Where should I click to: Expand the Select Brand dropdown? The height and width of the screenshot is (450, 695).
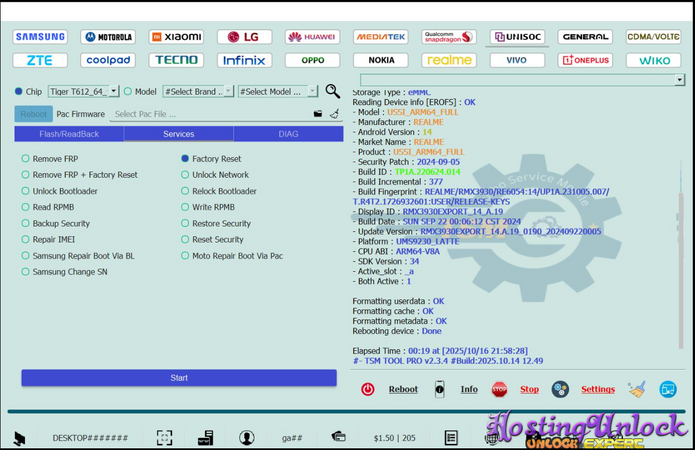pyautogui.click(x=197, y=92)
